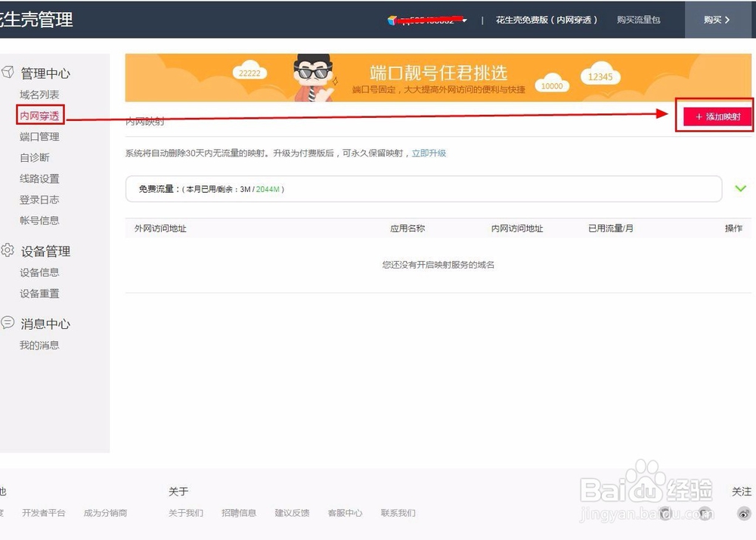The image size is (756, 540).
Task: Open the 管理中心 section icon
Action: point(9,73)
